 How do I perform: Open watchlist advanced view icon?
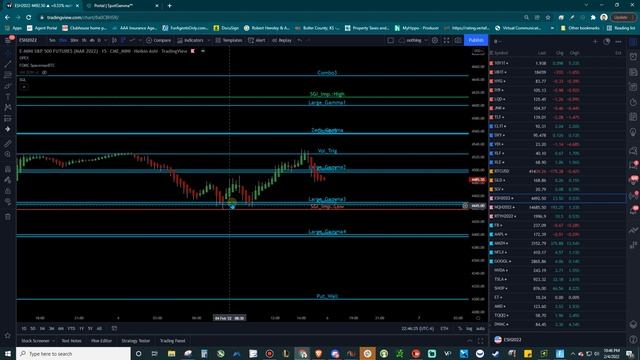point(607,42)
